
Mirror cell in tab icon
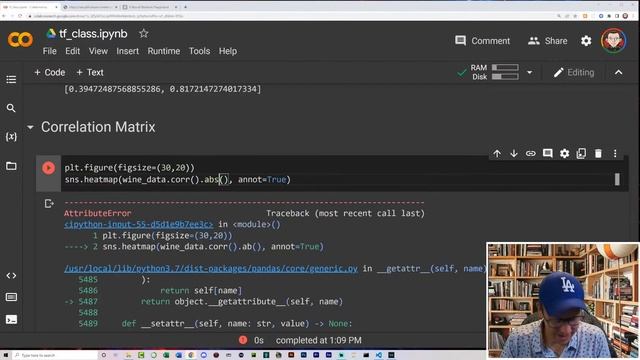click(581, 153)
